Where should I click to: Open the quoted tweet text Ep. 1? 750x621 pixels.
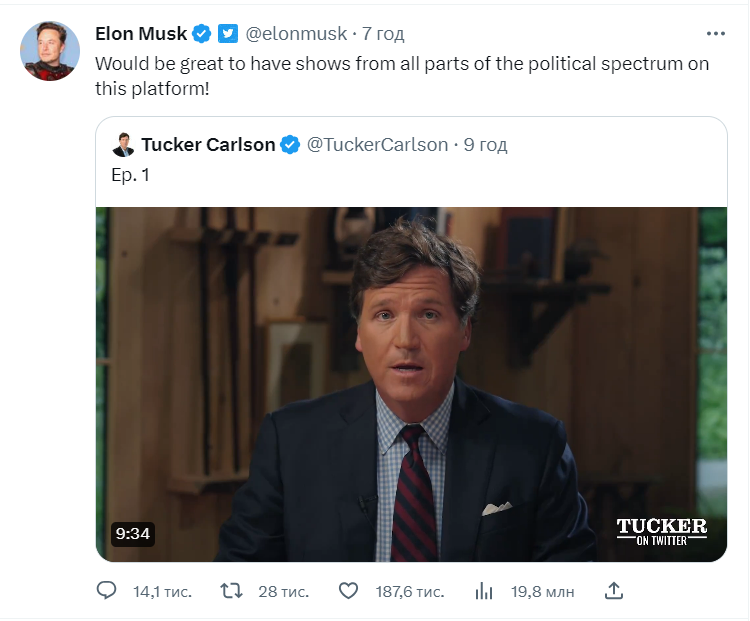pos(131,175)
